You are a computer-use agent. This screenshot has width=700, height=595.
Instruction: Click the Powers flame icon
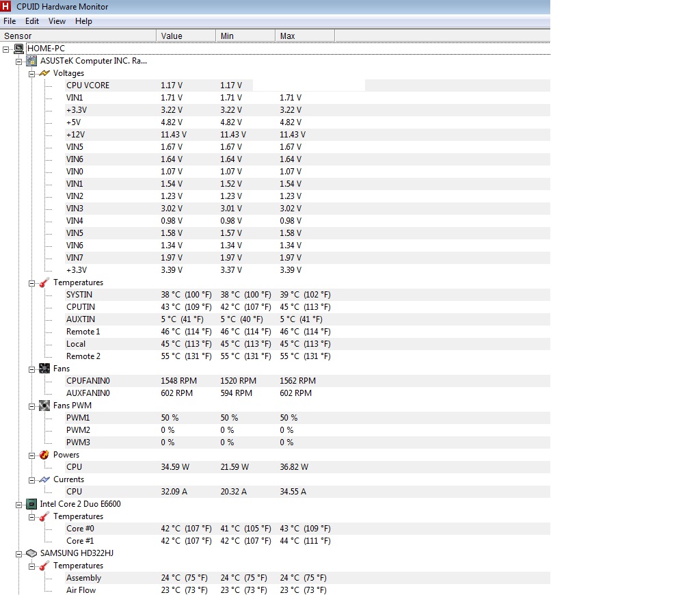pos(44,455)
